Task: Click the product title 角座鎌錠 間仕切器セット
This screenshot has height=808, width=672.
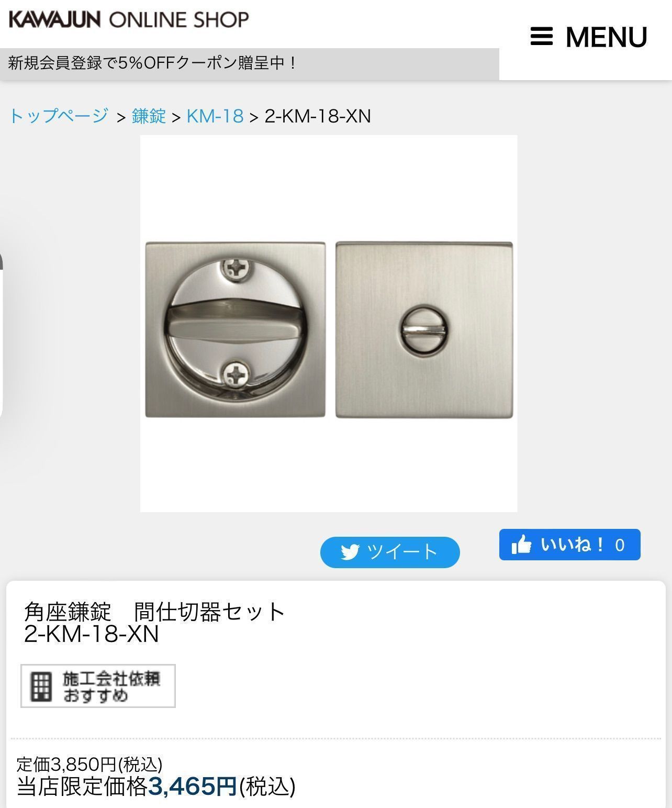Action: (155, 611)
